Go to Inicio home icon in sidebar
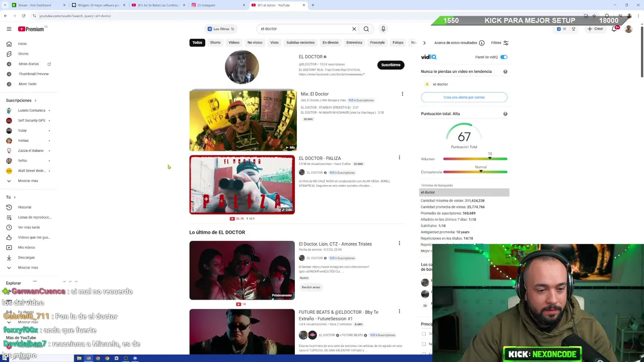 point(9,44)
